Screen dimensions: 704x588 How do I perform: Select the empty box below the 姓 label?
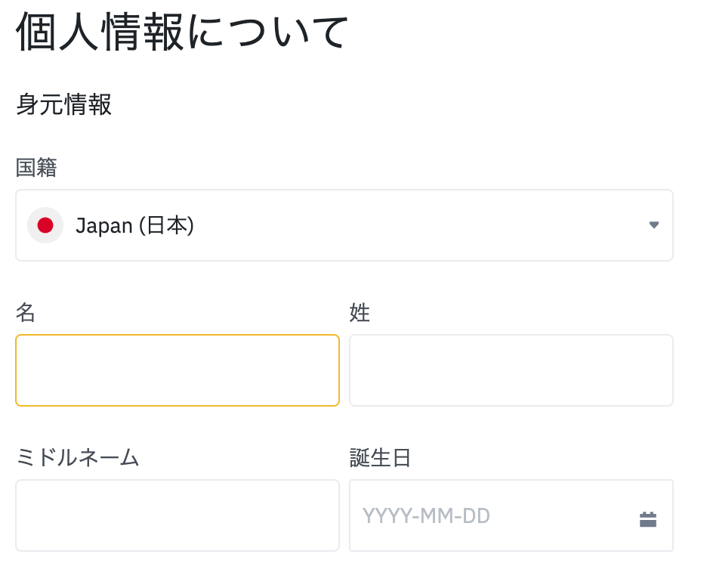tap(511, 370)
